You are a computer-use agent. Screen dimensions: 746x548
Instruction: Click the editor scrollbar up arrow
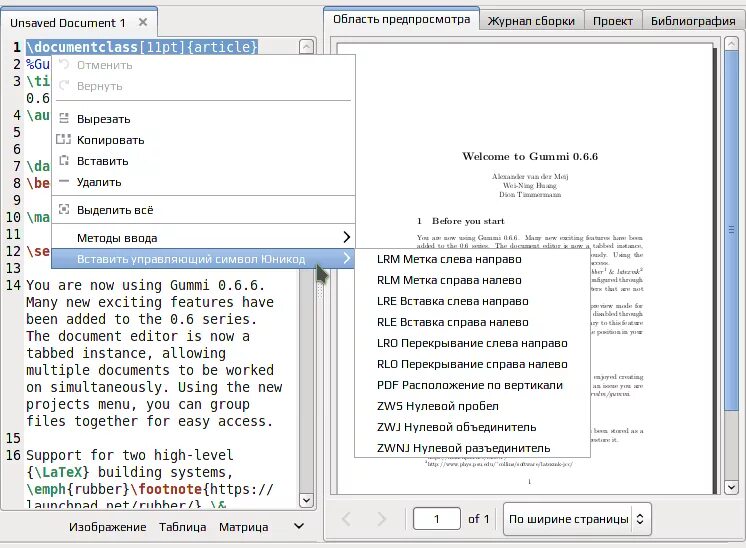pos(306,47)
